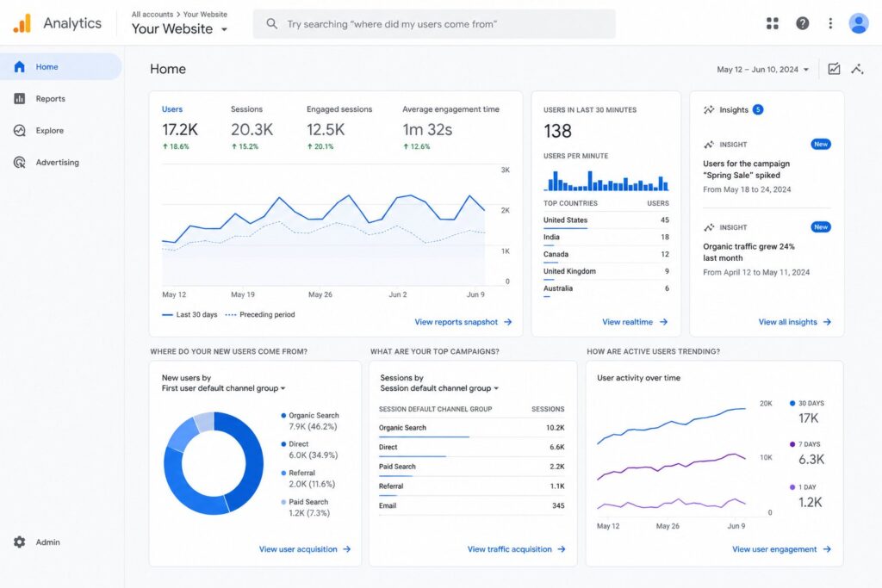Click the India country row
Screen dimensions: 882x588
coord(606,238)
